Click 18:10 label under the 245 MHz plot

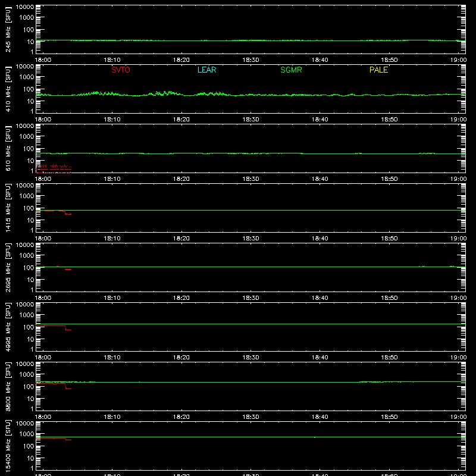point(112,60)
